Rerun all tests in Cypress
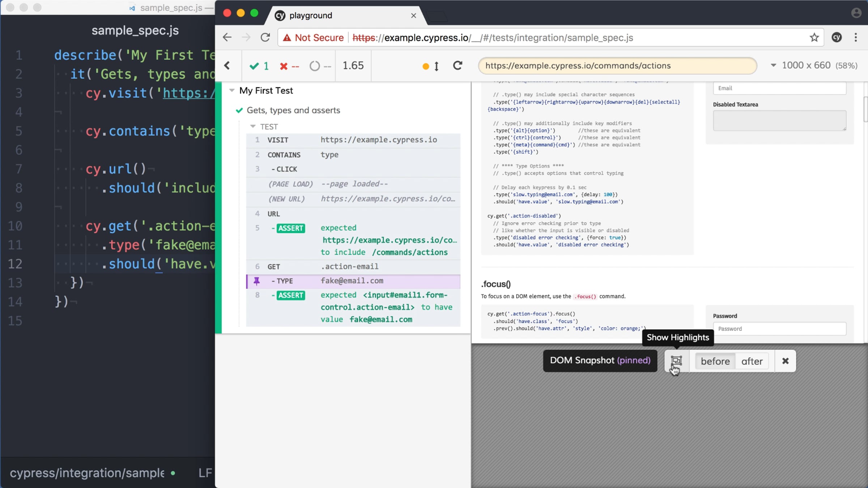The image size is (868, 488). (458, 65)
